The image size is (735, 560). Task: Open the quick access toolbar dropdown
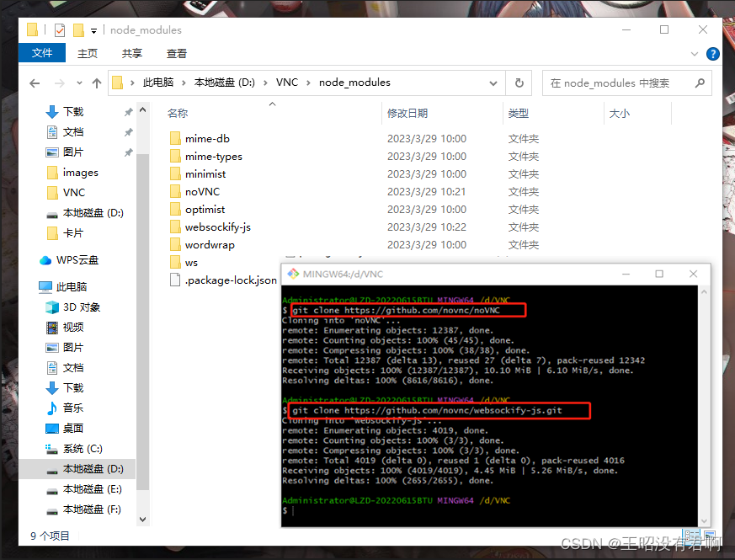(x=93, y=31)
